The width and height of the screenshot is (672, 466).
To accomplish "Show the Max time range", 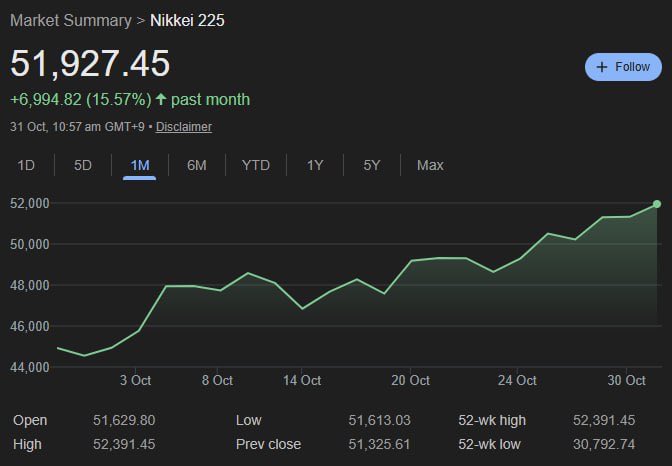I will 430,165.
